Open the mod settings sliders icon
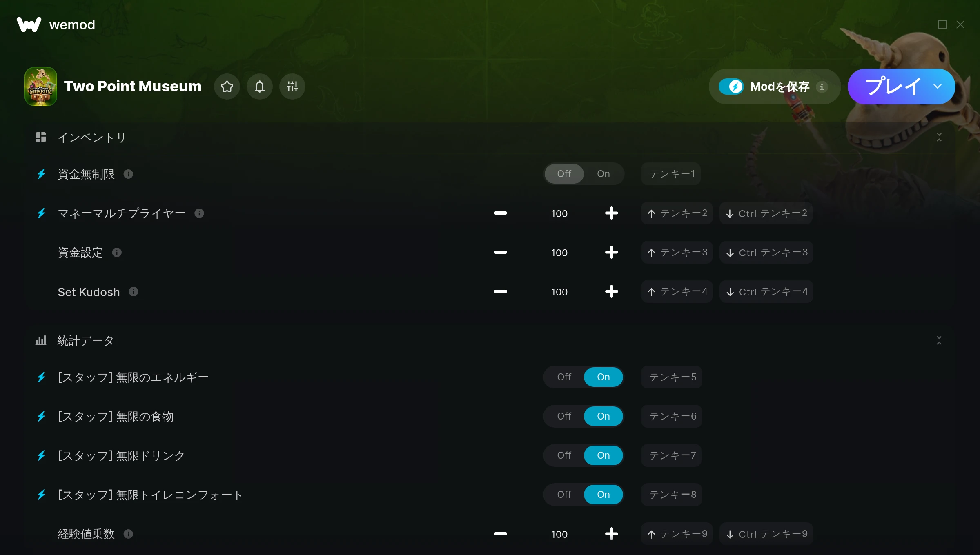Screen dimensions: 980x555 point(292,87)
